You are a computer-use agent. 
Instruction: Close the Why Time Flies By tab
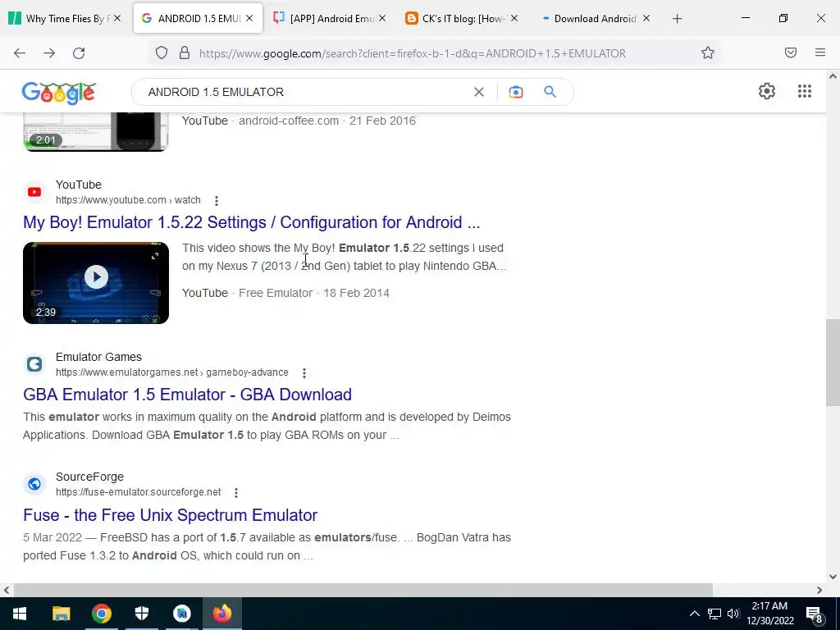point(117,18)
